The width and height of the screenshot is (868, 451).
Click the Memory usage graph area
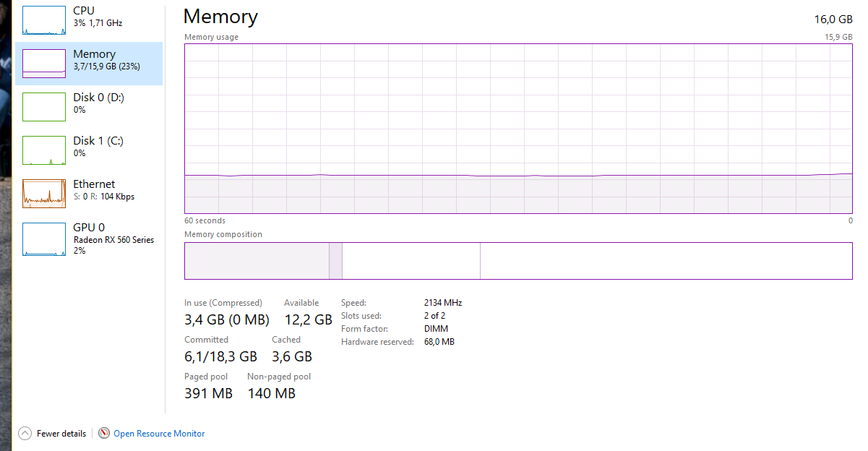pyautogui.click(x=518, y=129)
